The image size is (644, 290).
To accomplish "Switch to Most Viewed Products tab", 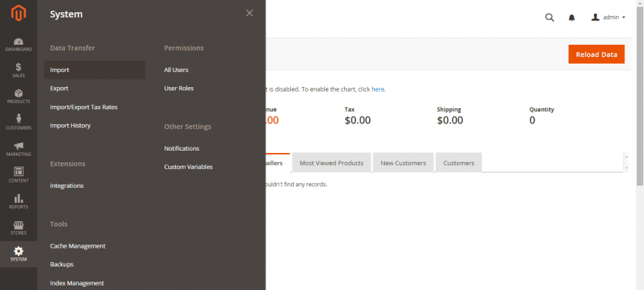I will point(331,163).
